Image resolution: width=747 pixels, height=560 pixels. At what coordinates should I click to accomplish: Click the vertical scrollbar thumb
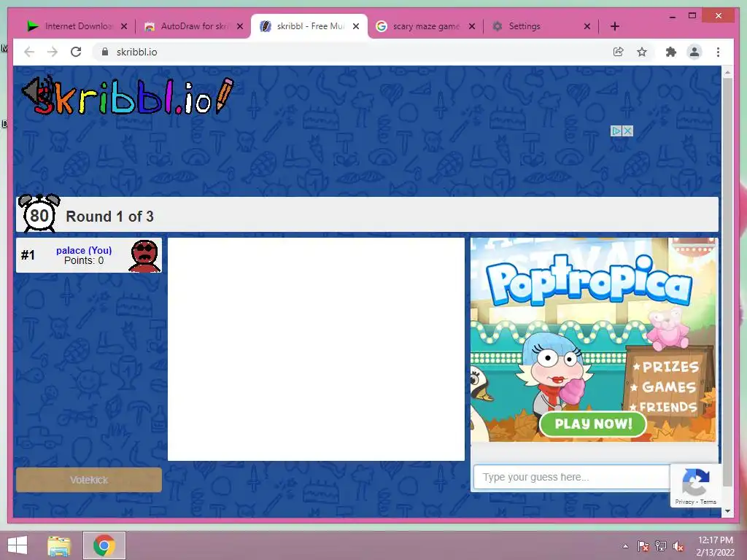click(727, 282)
